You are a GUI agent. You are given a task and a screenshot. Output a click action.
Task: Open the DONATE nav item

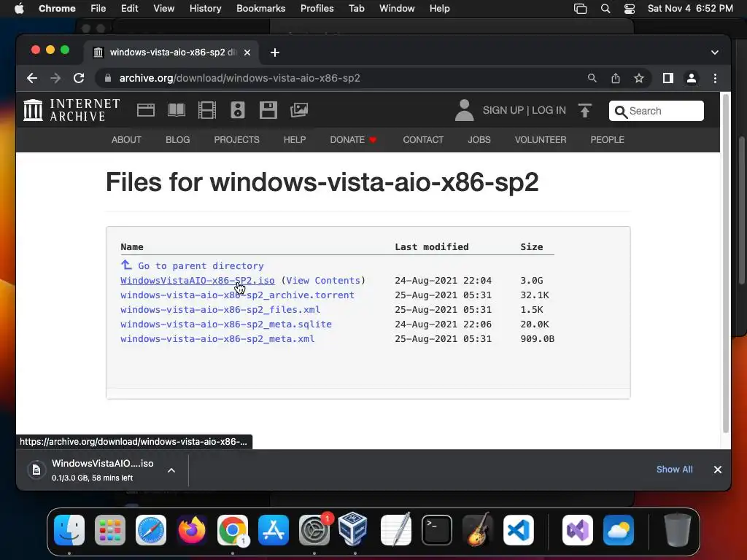pyautogui.click(x=353, y=139)
